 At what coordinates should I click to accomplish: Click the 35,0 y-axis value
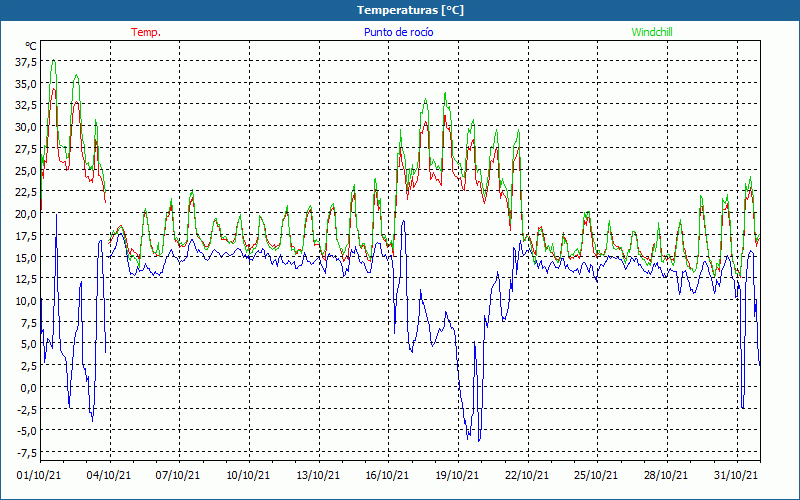[x=27, y=83]
